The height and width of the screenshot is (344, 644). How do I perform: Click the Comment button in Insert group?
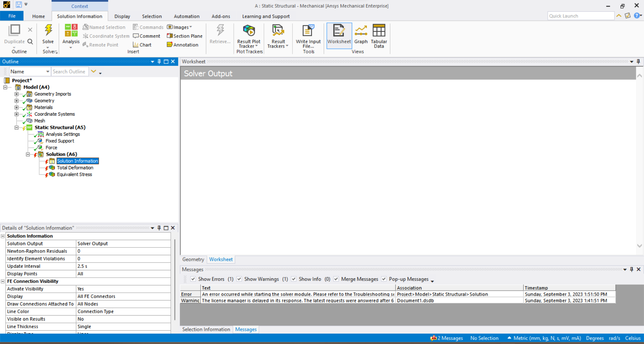(147, 36)
